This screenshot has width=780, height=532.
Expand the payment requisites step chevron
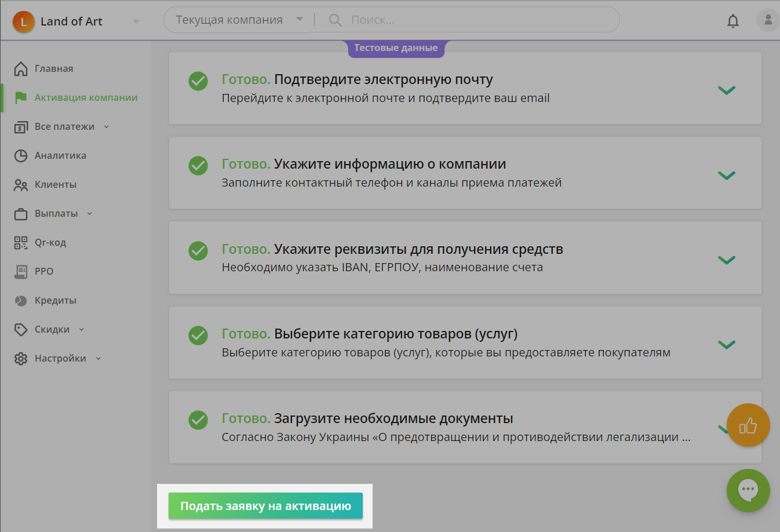[726, 260]
